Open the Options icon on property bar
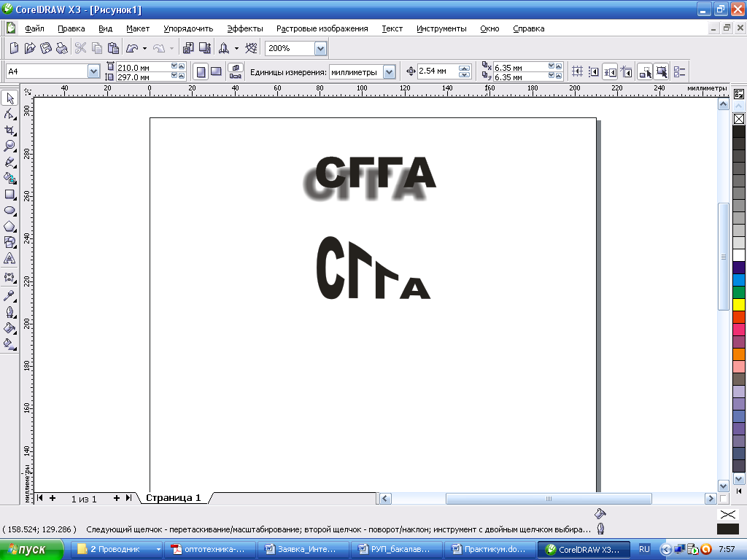This screenshot has height=560, width=747. [679, 72]
